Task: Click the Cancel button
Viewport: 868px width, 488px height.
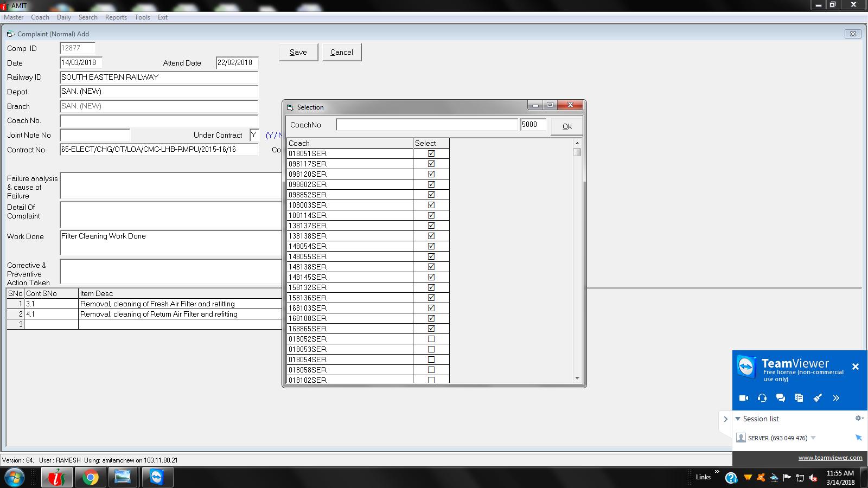Action: [x=342, y=52]
